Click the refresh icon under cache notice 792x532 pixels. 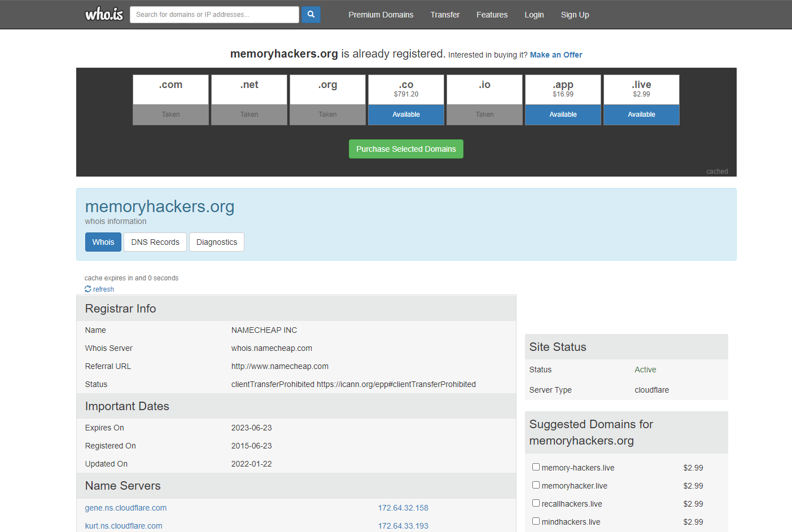(88, 289)
